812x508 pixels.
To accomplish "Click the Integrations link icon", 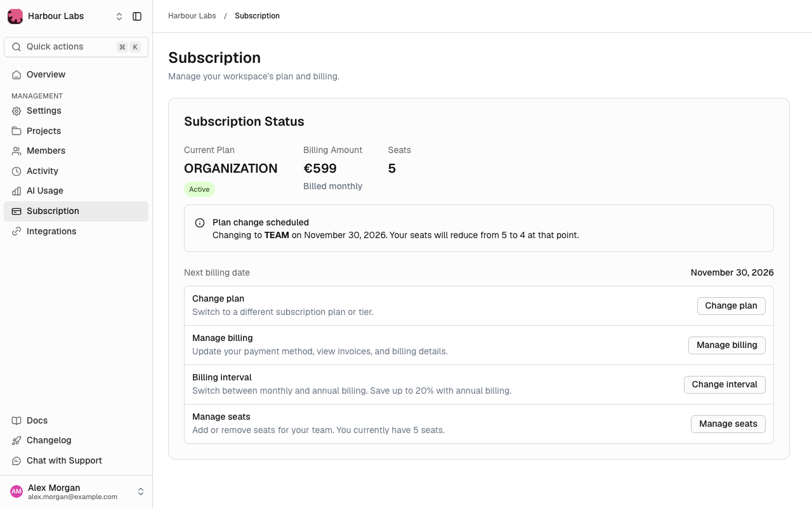I will pos(16,232).
